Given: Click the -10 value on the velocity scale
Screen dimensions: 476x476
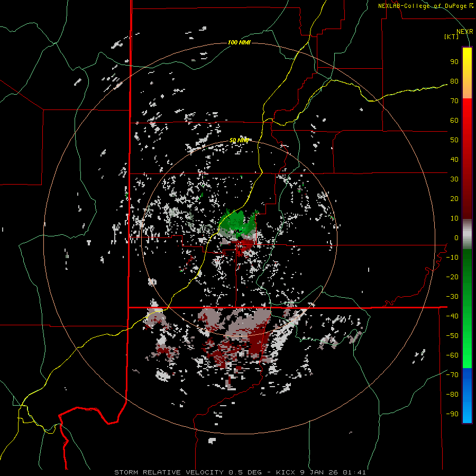Looking at the screenshot, I should (452, 258).
